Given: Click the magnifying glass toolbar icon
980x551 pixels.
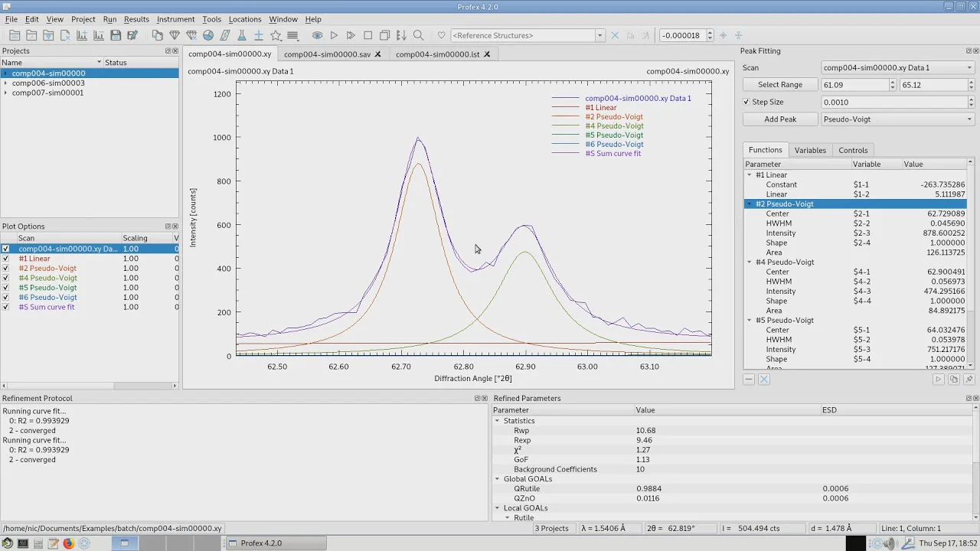Looking at the screenshot, I should (x=418, y=35).
